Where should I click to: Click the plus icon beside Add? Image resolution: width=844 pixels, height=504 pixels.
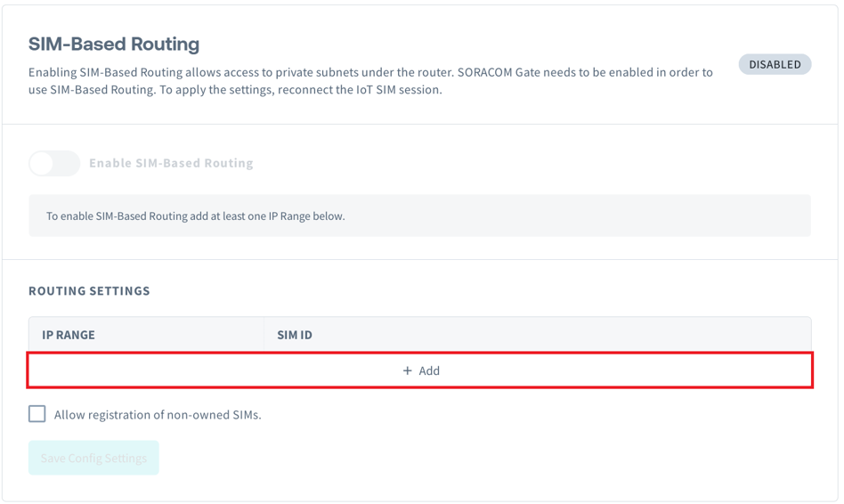click(408, 370)
